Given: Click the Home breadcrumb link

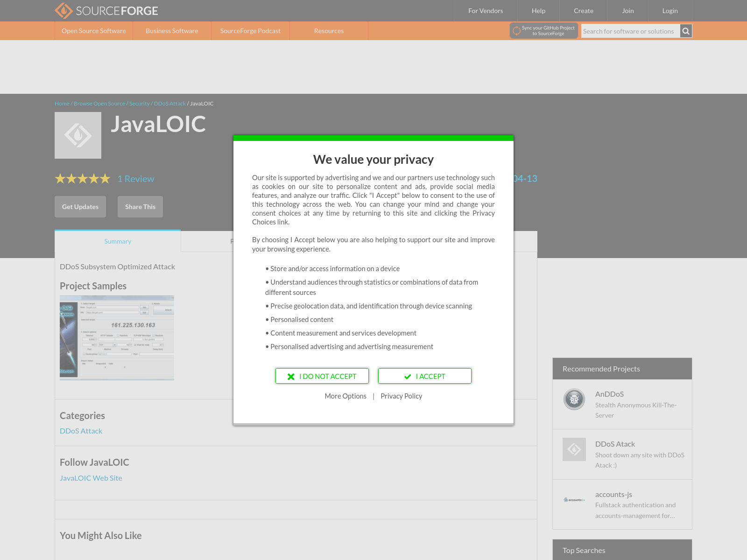Looking at the screenshot, I should (62, 104).
